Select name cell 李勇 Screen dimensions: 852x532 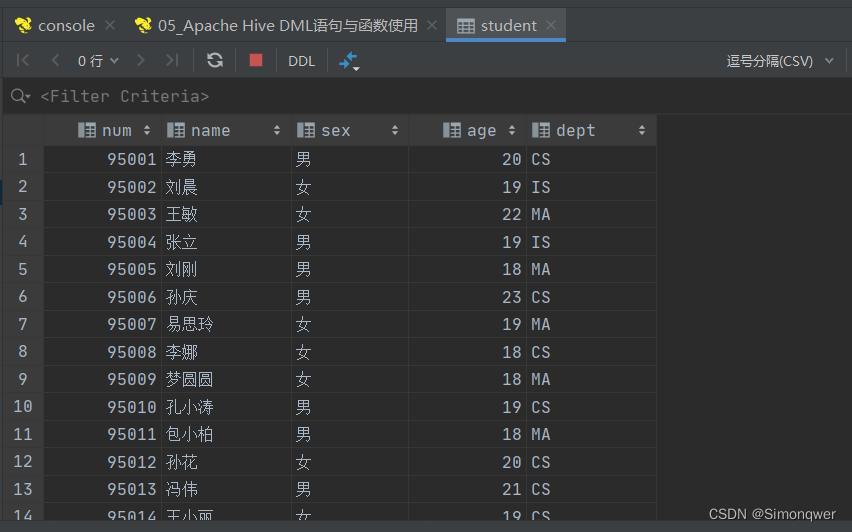pyautogui.click(x=227, y=159)
